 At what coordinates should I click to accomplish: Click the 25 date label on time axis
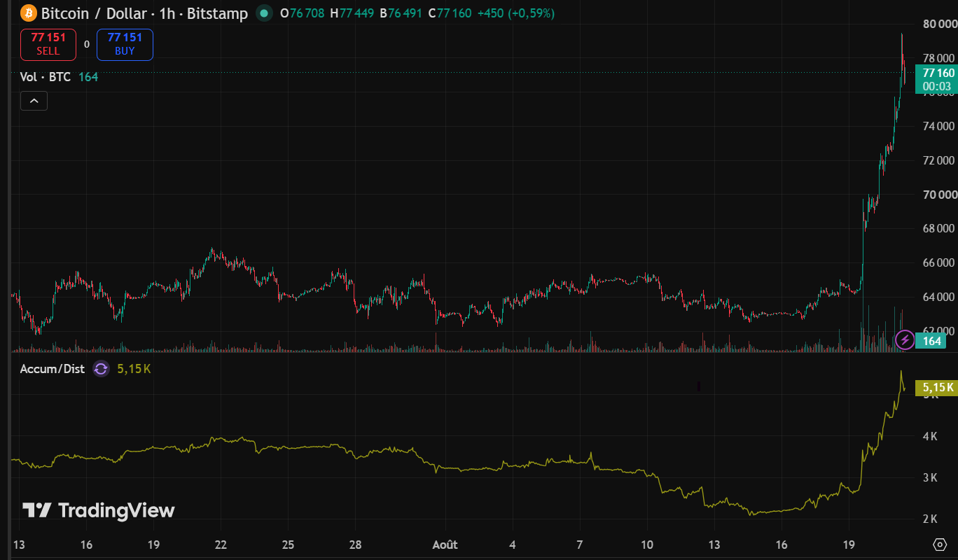[288, 545]
